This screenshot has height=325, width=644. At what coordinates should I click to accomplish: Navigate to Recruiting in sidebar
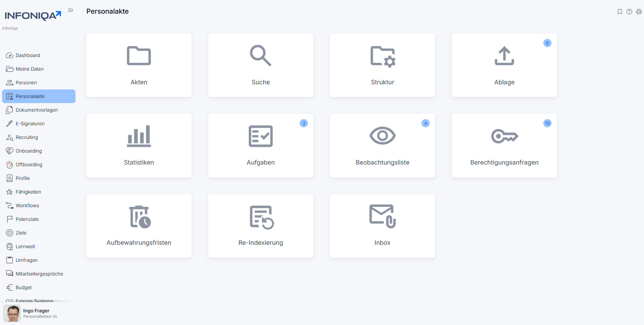click(39, 137)
